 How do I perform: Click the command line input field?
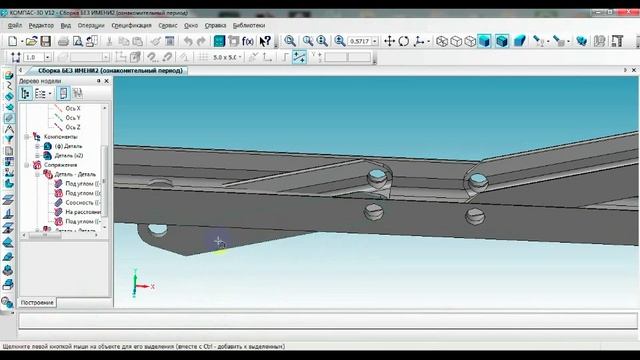(x=328, y=321)
